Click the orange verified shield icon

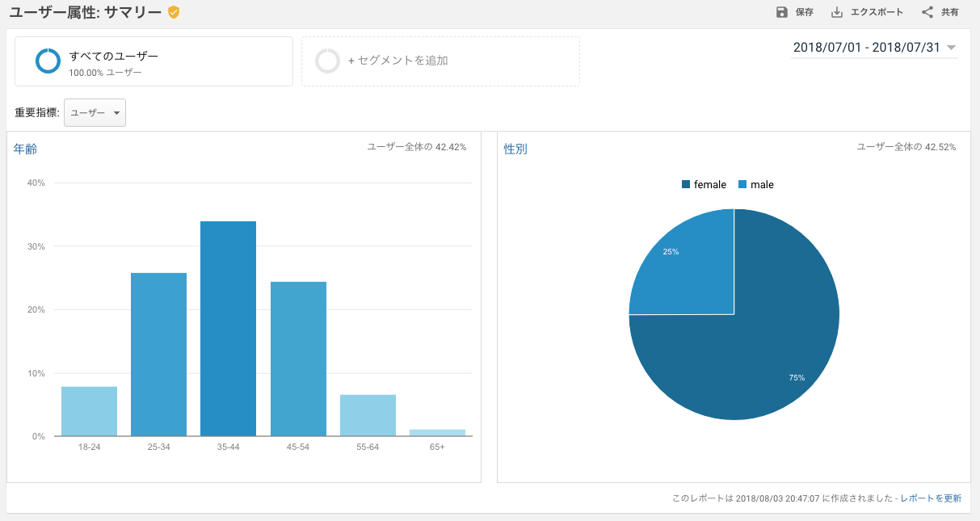tap(174, 12)
